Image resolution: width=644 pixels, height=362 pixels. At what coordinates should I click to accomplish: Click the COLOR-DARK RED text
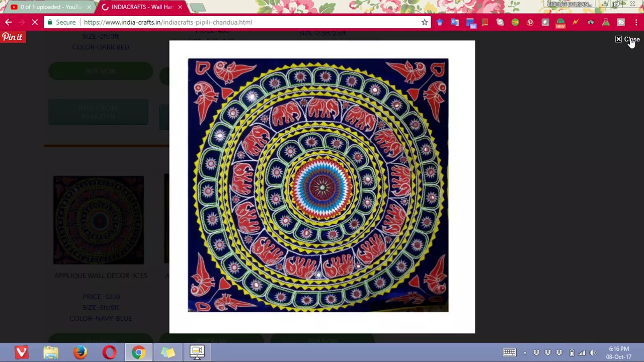[x=101, y=47]
